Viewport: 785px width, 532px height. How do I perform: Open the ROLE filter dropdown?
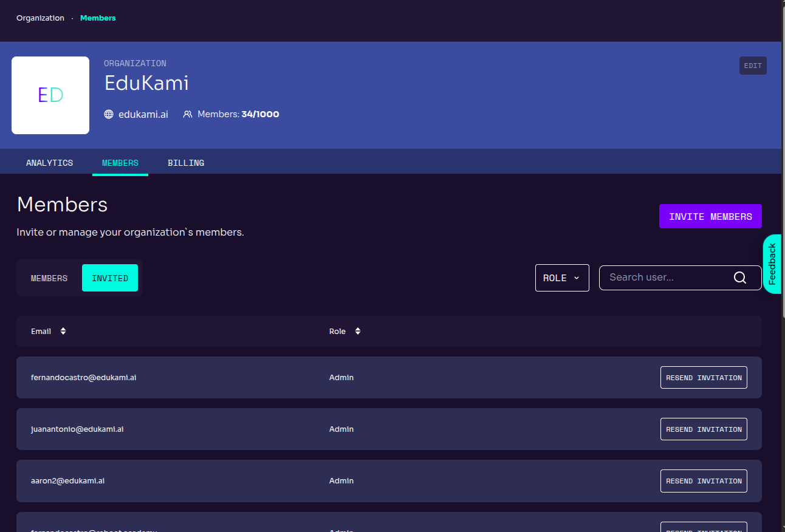pyautogui.click(x=561, y=277)
